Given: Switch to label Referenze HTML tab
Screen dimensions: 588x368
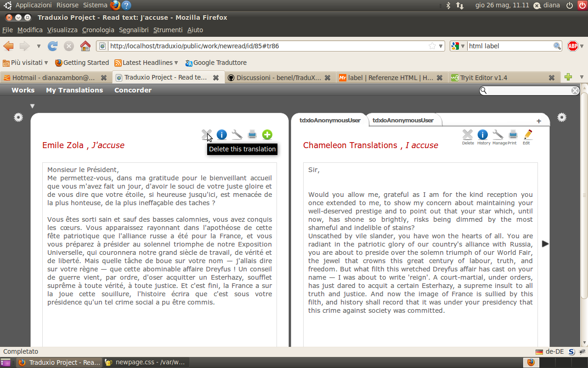Looking at the screenshot, I should pos(391,77).
